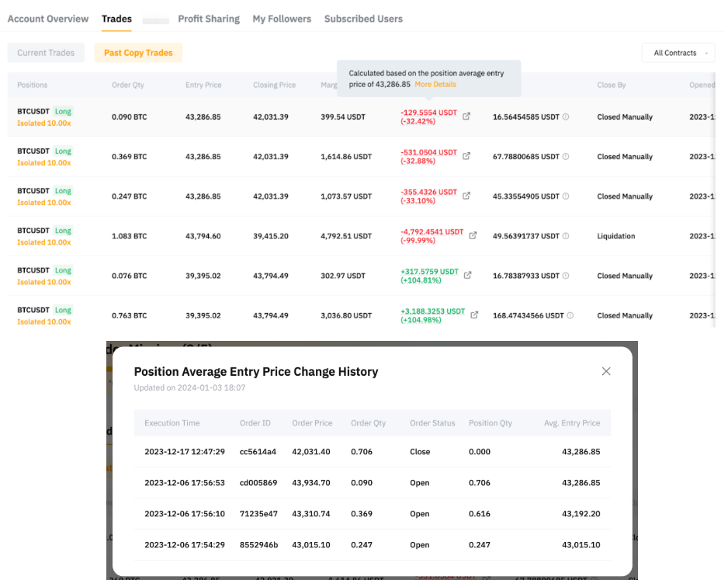Open the Profit Sharing tab
This screenshot has width=728, height=580.
click(x=209, y=19)
